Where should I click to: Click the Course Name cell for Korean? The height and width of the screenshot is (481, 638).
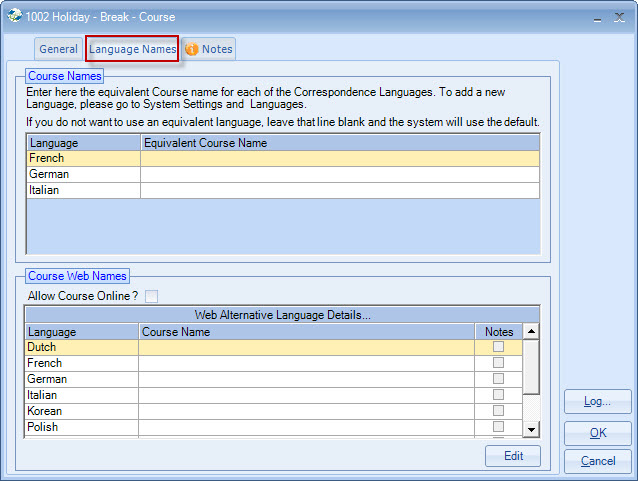(306, 411)
